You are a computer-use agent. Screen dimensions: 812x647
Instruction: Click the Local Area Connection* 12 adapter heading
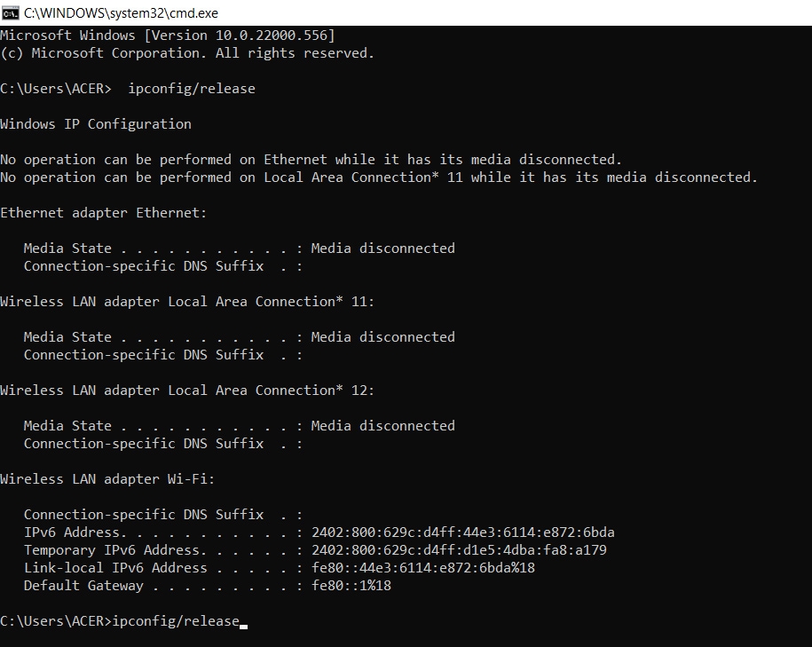[187, 391]
